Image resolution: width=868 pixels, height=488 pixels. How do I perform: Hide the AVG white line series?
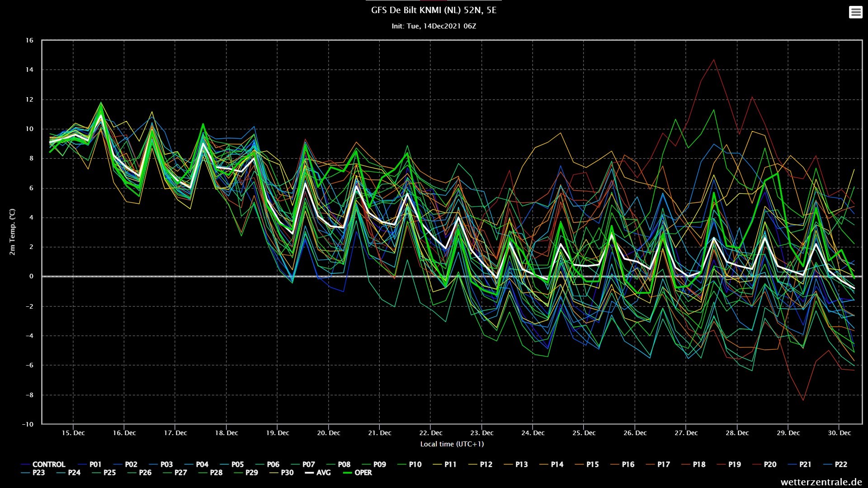317,473
